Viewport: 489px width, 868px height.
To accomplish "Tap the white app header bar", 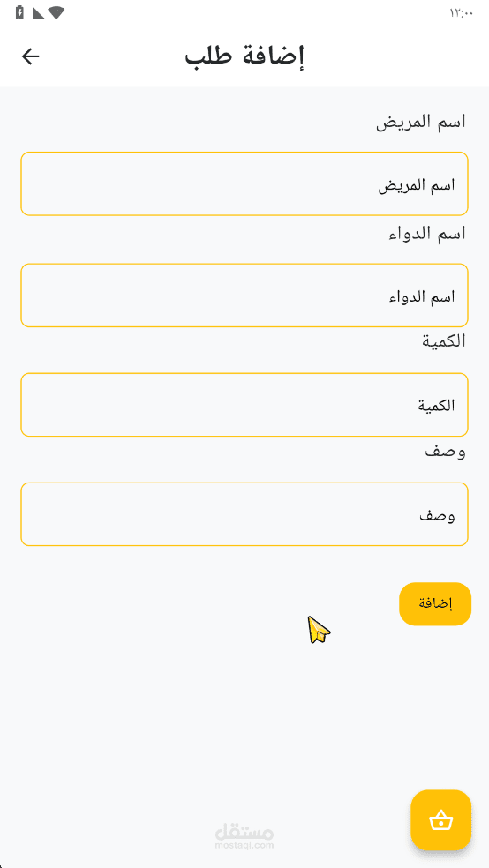I will point(244,56).
